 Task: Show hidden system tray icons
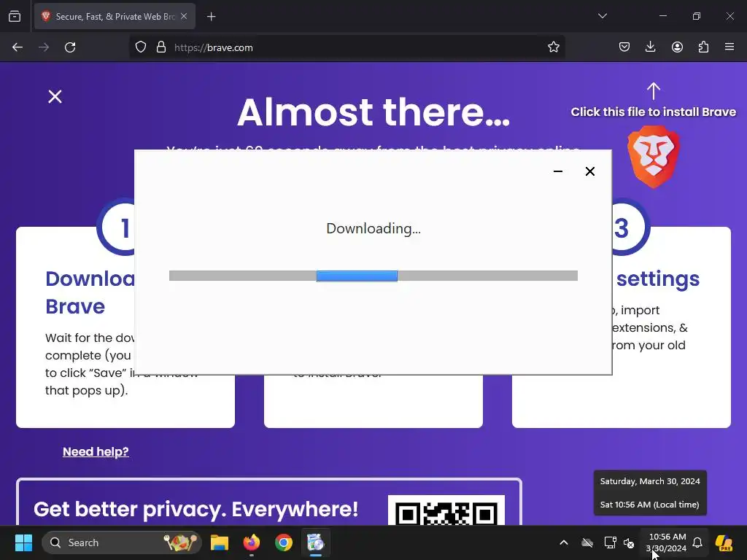(564, 542)
